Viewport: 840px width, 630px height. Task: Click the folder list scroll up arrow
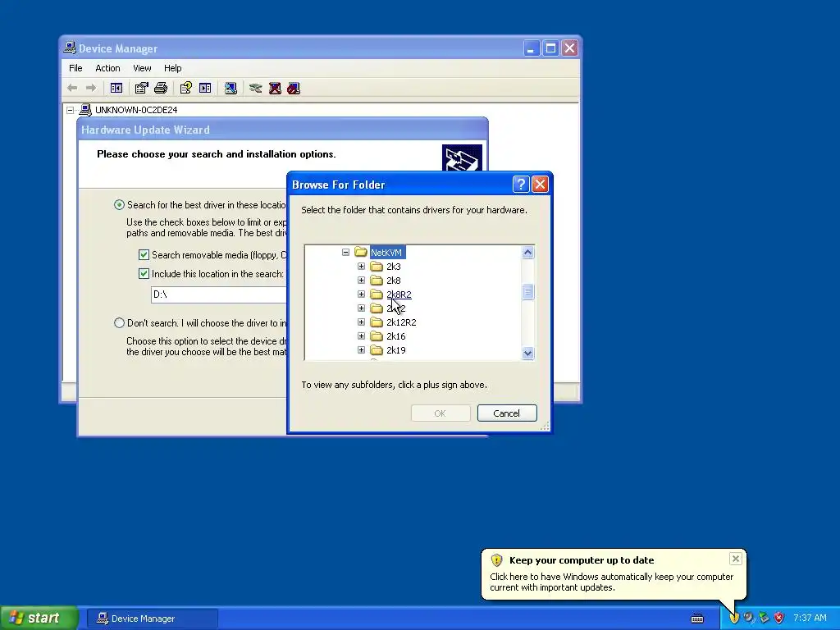tap(527, 253)
